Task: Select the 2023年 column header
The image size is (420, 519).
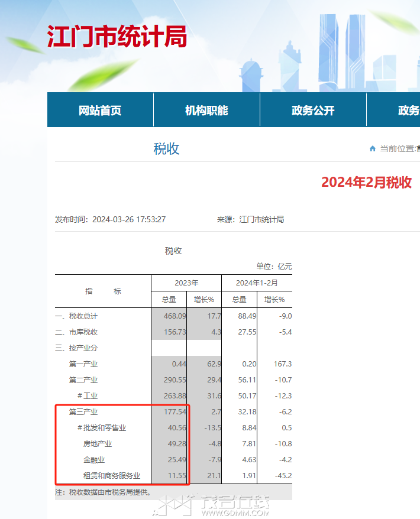Action: click(186, 283)
